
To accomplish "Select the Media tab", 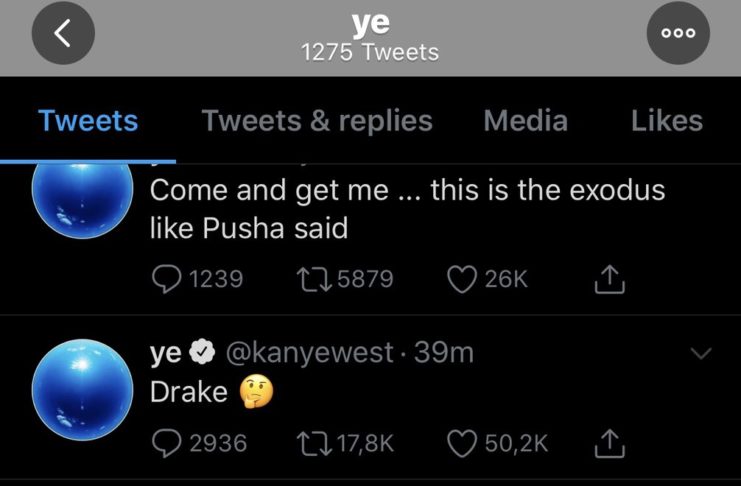I will pos(525,122).
